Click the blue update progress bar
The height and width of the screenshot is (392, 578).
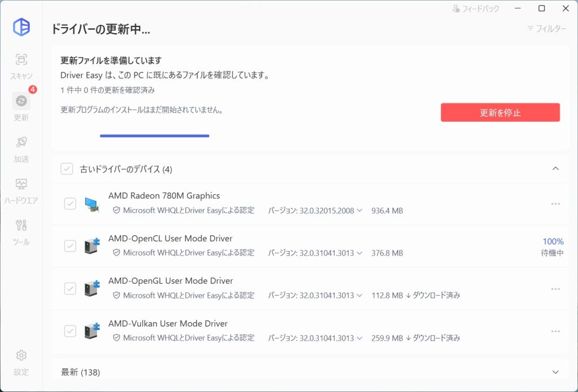coord(155,136)
